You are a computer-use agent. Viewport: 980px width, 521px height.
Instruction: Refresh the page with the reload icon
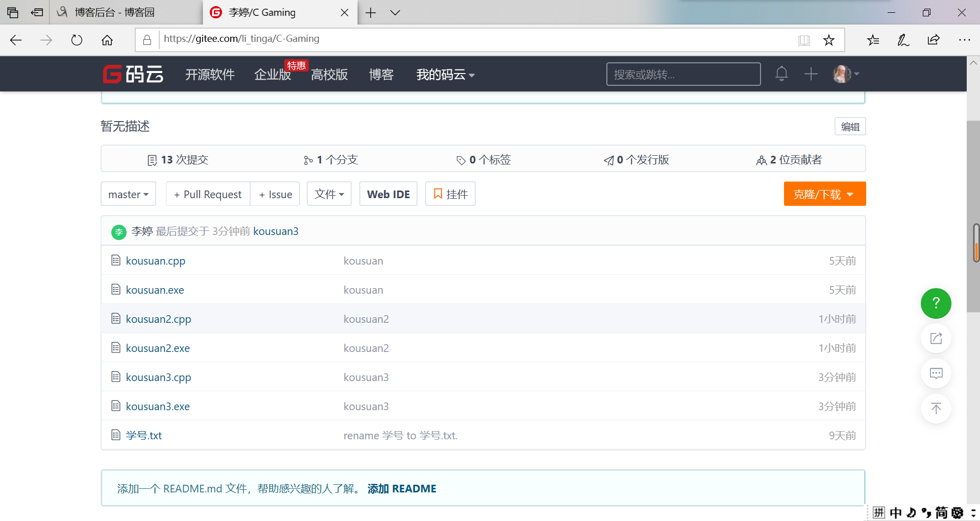click(x=77, y=40)
